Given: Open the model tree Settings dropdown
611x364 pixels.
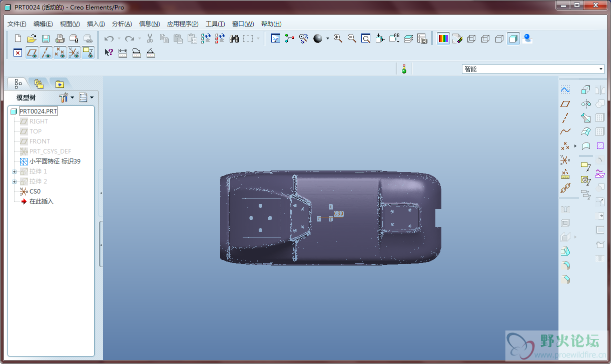Looking at the screenshot, I should [66, 97].
